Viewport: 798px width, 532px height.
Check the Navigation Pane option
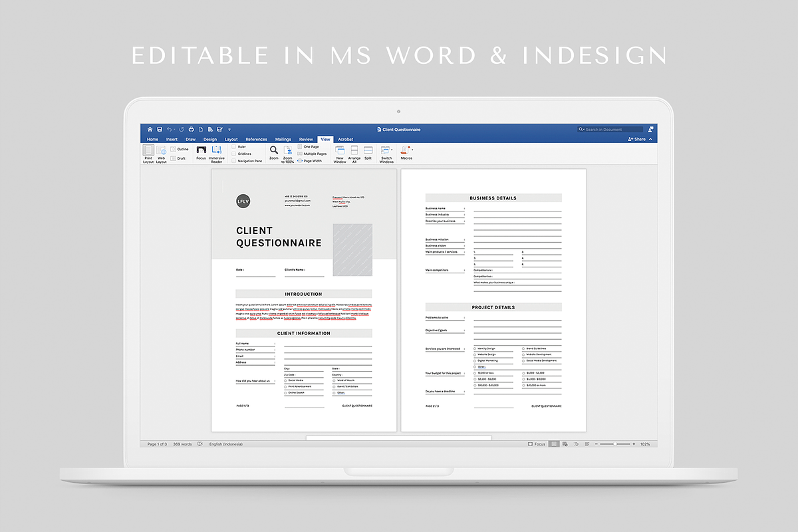(233, 161)
